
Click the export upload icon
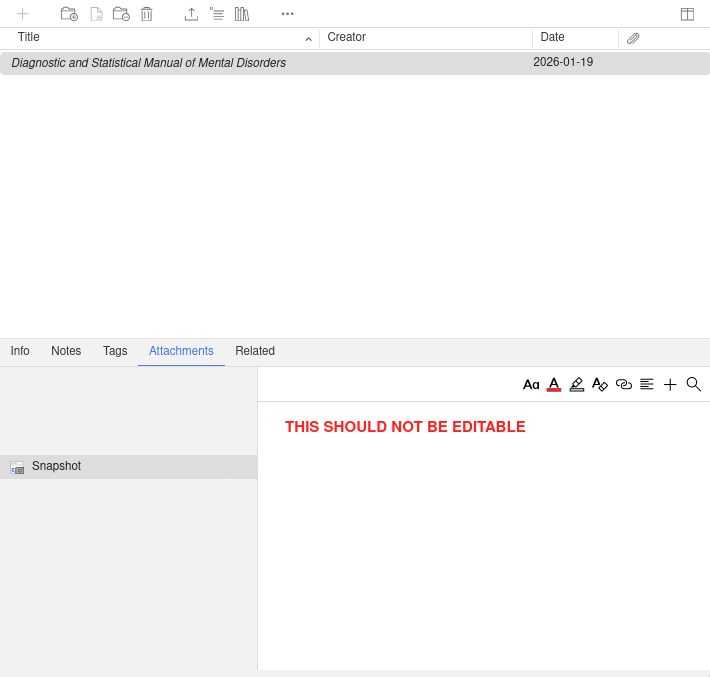[x=191, y=14]
